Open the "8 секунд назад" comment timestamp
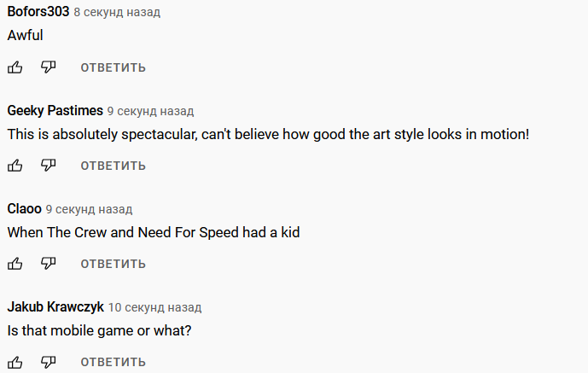This screenshot has height=373, width=588. coord(117,12)
